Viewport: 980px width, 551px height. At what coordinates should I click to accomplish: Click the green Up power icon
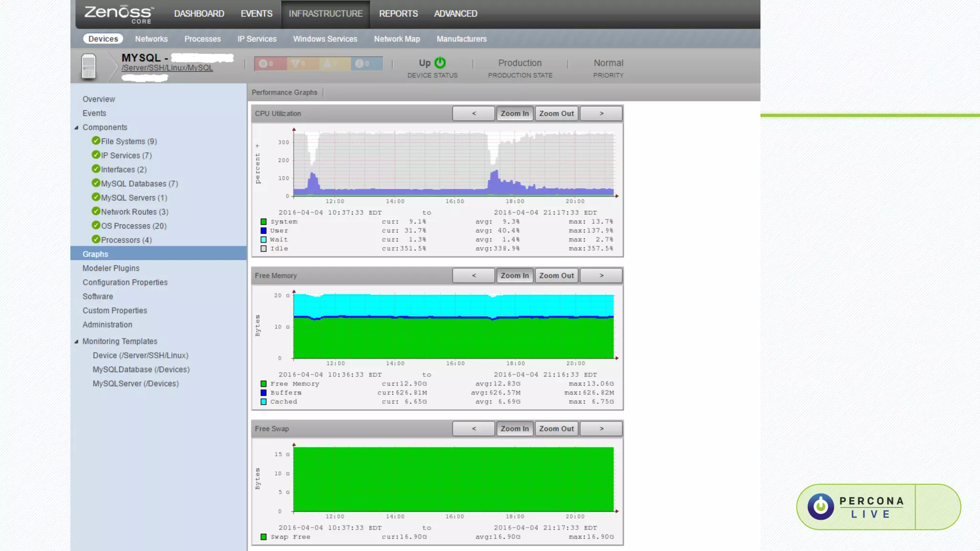coord(440,63)
